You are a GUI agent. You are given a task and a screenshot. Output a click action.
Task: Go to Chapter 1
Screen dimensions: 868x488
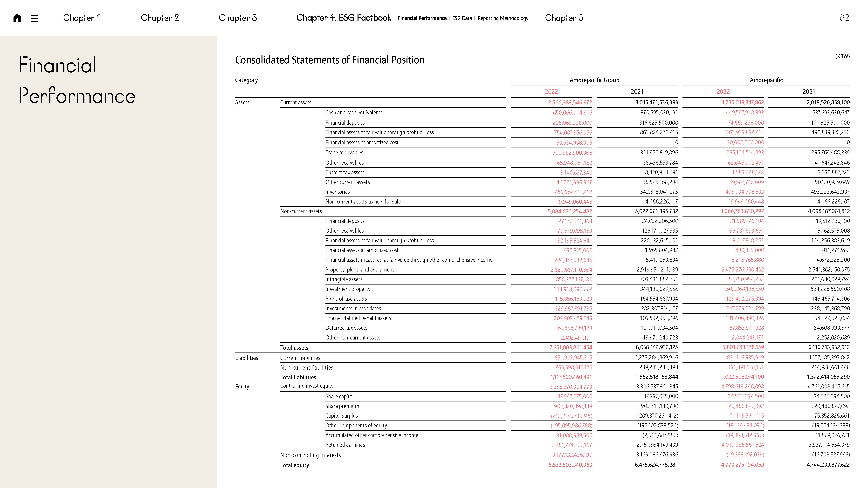[82, 18]
